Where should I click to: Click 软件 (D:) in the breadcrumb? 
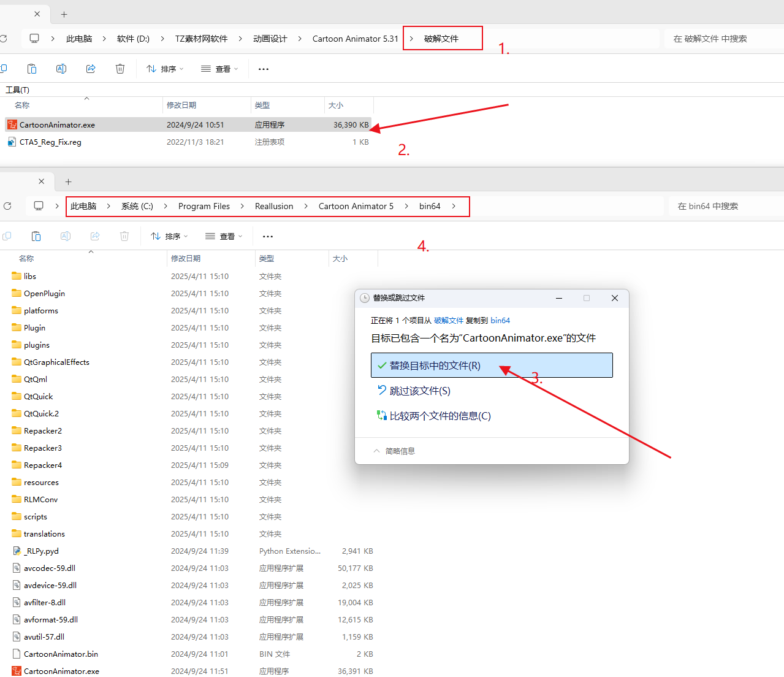tap(133, 39)
